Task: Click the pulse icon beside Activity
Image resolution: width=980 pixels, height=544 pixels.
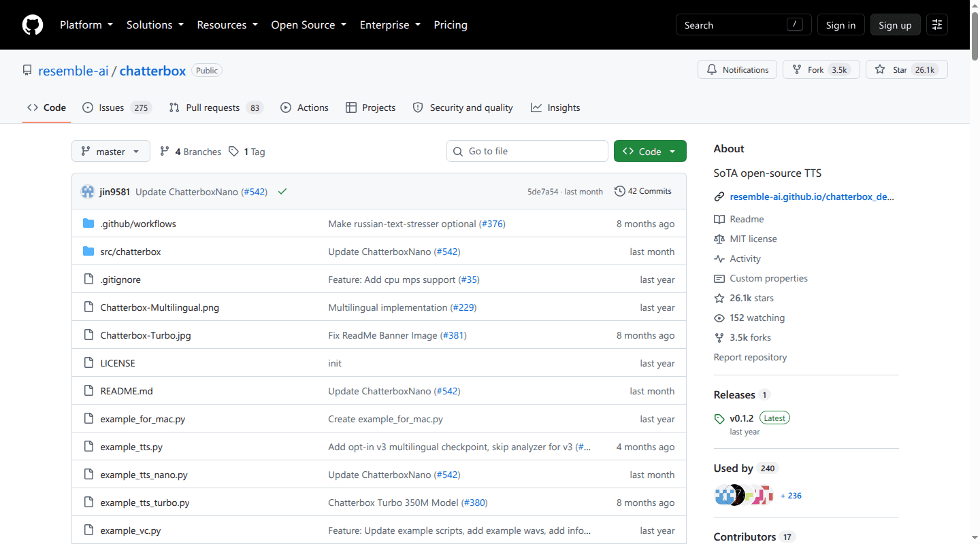Action: click(x=719, y=258)
